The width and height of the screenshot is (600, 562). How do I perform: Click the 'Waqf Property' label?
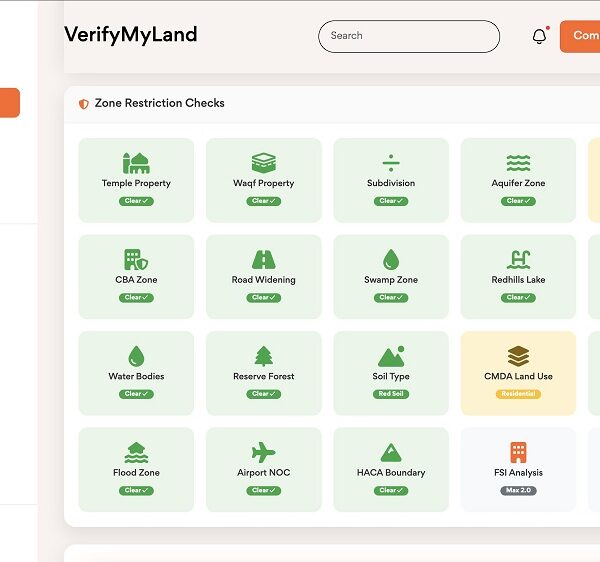[x=264, y=183]
